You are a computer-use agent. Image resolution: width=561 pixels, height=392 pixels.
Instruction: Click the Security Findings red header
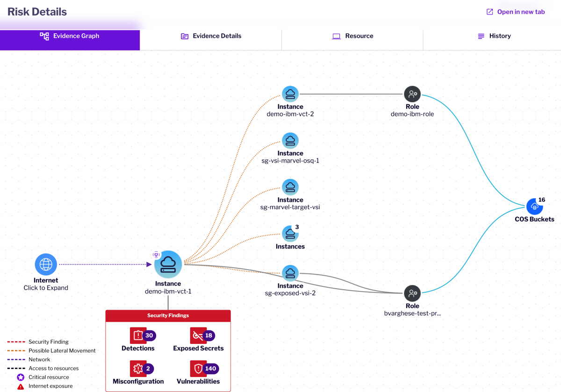(x=168, y=316)
